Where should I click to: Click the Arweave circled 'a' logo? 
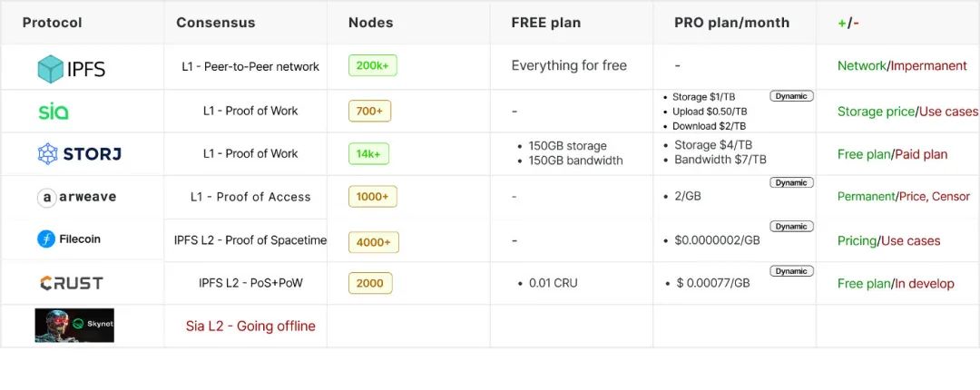(x=47, y=198)
